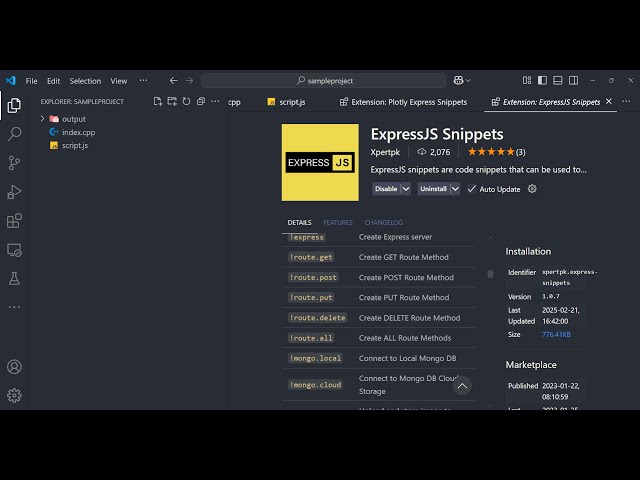Image resolution: width=640 pixels, height=480 pixels.
Task: Click the scroll-to-top arrow button
Action: pyautogui.click(x=462, y=386)
